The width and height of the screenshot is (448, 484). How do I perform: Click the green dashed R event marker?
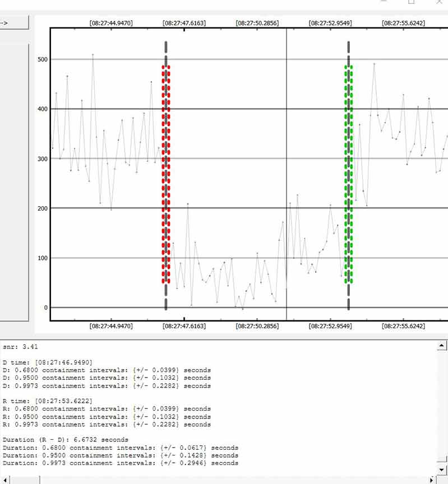click(x=349, y=174)
